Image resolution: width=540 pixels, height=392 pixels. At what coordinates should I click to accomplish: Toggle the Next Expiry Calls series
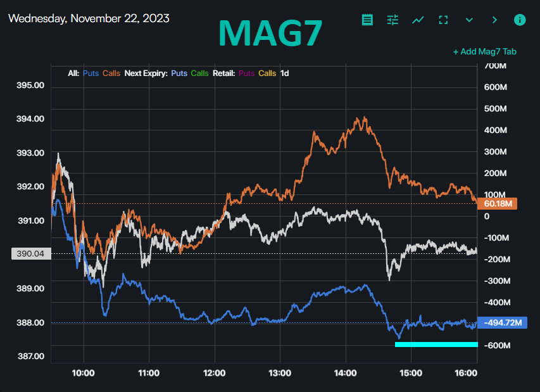[200, 73]
